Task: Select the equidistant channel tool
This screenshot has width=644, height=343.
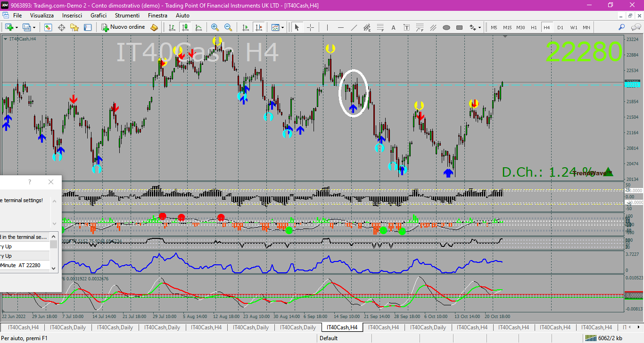Action: click(367, 27)
